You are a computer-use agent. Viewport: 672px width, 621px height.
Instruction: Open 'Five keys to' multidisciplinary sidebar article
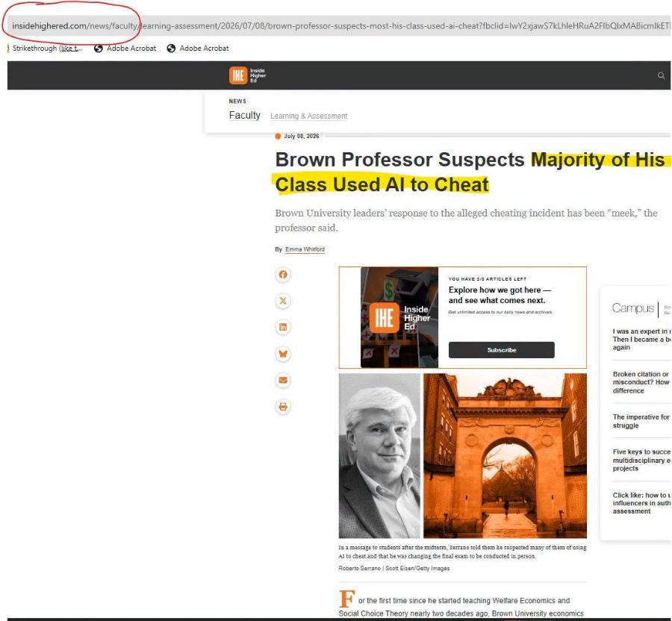click(x=641, y=461)
